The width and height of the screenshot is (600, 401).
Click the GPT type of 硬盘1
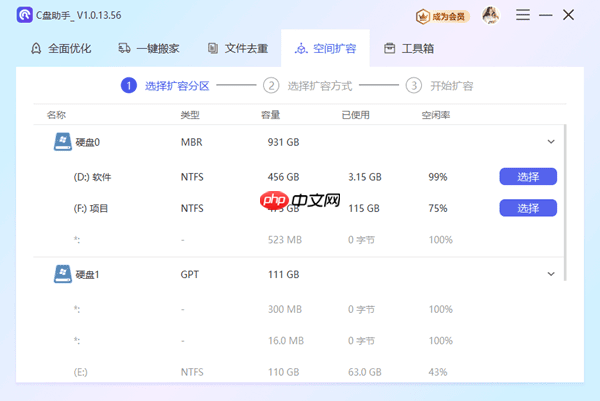(189, 274)
